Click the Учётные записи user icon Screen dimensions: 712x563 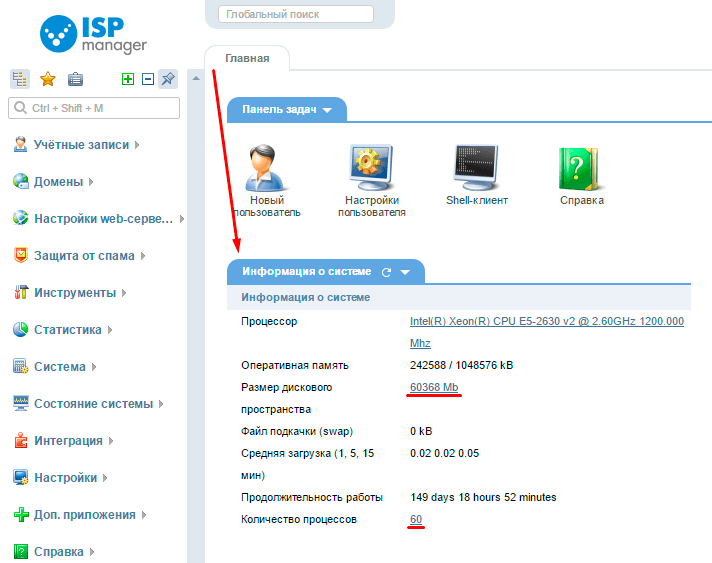tap(20, 144)
